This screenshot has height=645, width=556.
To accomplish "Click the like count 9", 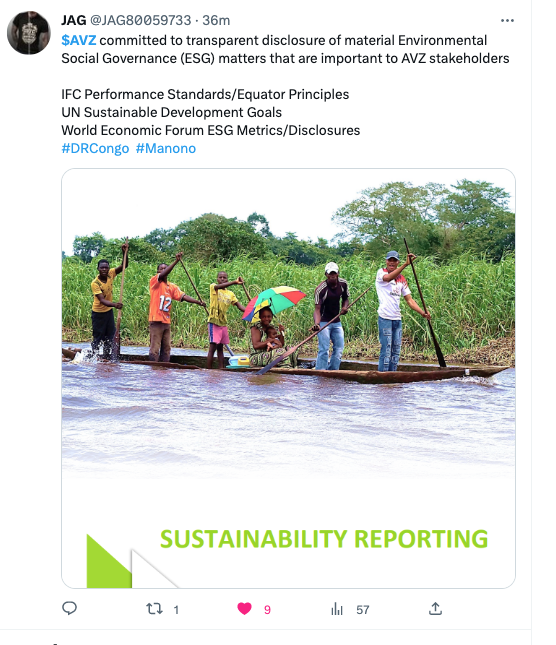I will tap(267, 610).
